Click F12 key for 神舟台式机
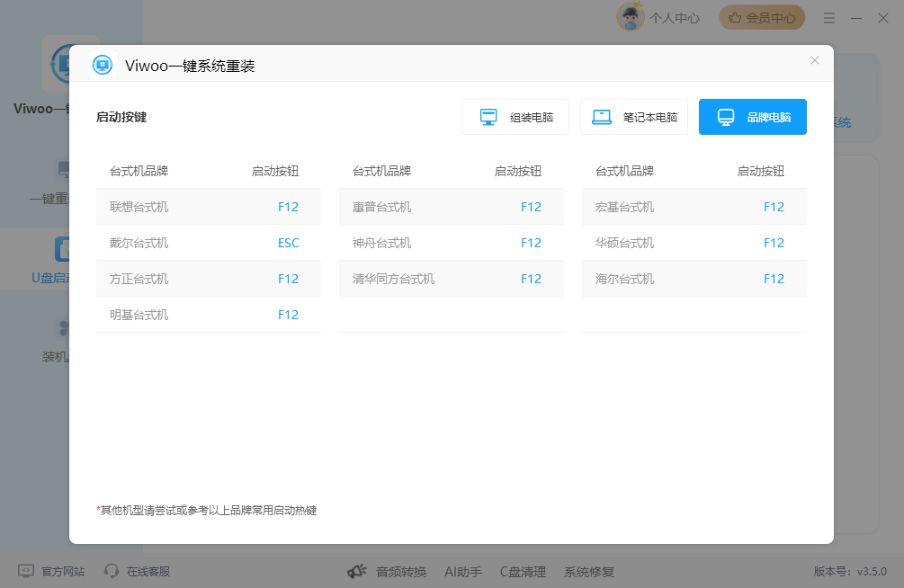This screenshot has width=904, height=588. point(531,243)
